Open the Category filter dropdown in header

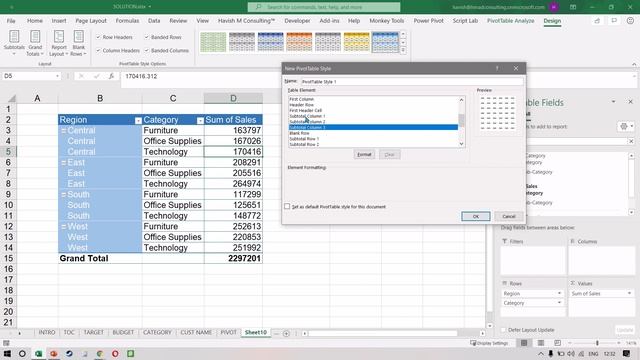(200, 121)
